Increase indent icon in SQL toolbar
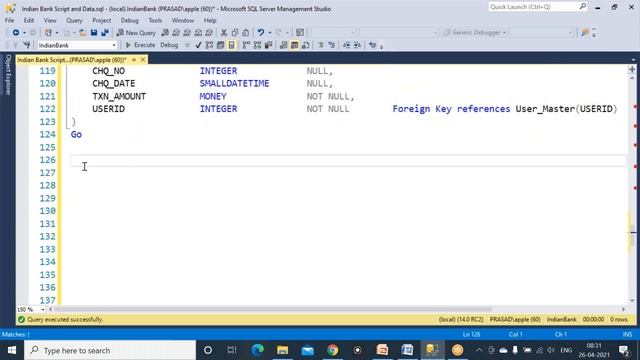The height and width of the screenshot is (360, 640). point(357,45)
